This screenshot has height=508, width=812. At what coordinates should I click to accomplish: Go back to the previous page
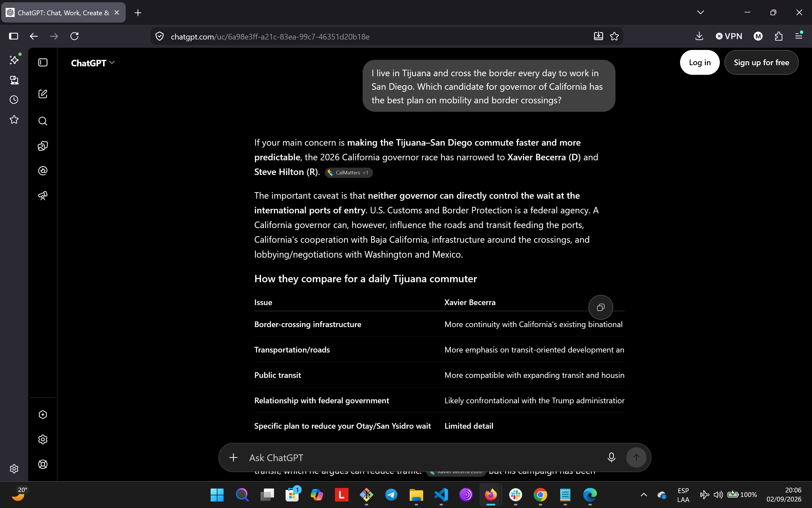(x=34, y=36)
